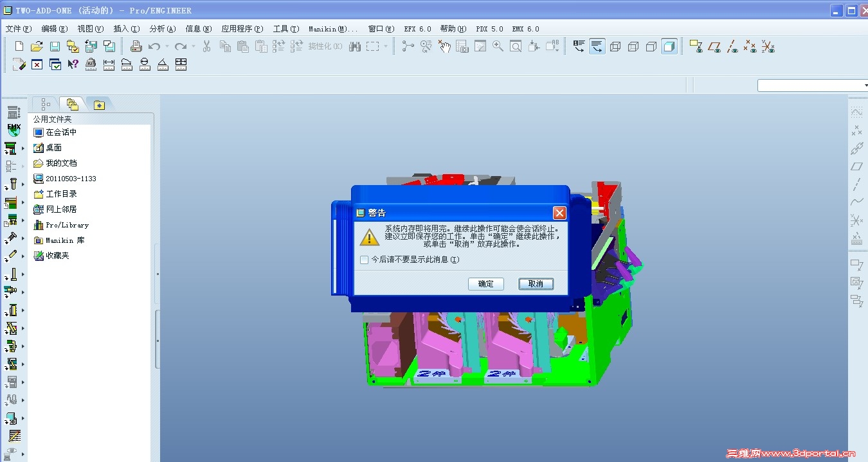Viewport: 868px width, 462px height.
Task: Select 我的文档 (My Documents) folder
Action: [55, 163]
